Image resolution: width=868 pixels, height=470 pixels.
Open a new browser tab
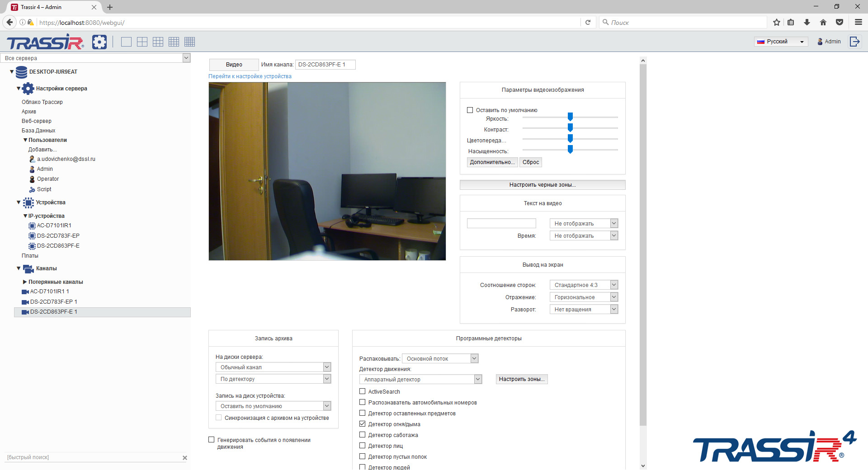110,7
